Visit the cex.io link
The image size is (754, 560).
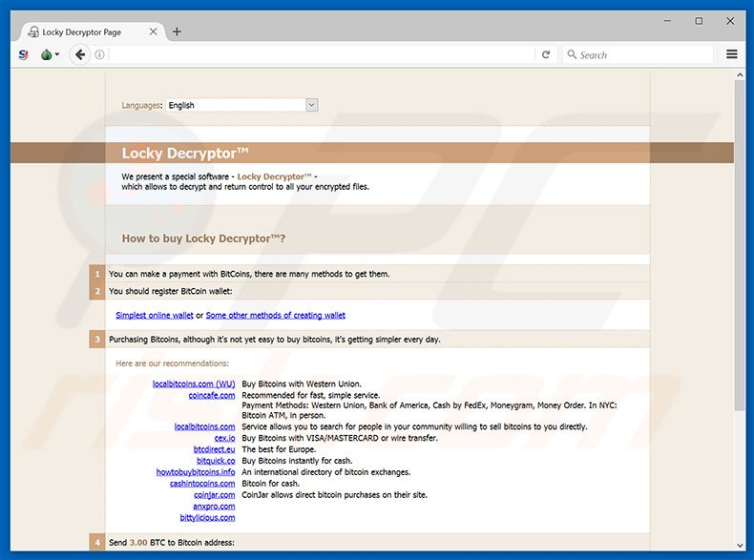224,439
